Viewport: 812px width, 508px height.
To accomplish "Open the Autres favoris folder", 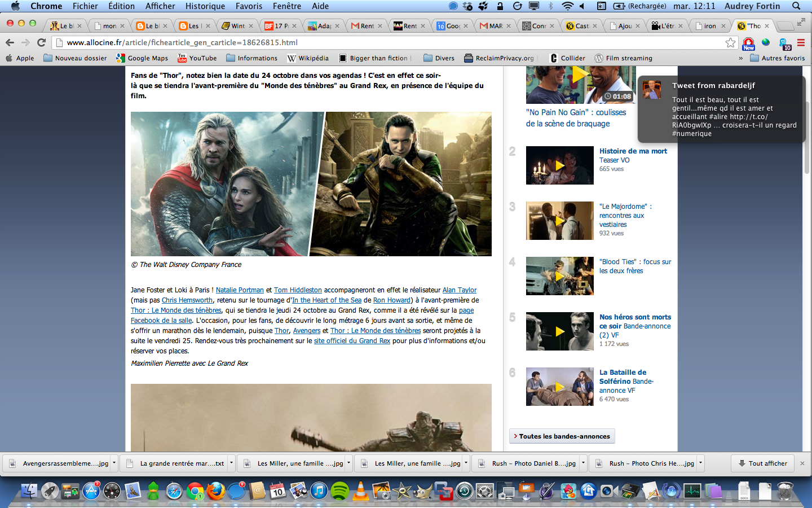I will (x=777, y=58).
